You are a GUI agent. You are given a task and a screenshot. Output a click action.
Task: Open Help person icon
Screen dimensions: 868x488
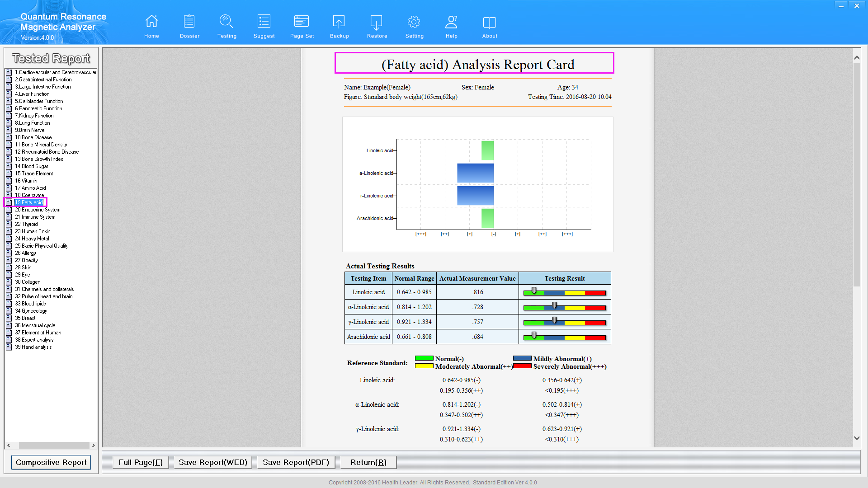point(452,22)
